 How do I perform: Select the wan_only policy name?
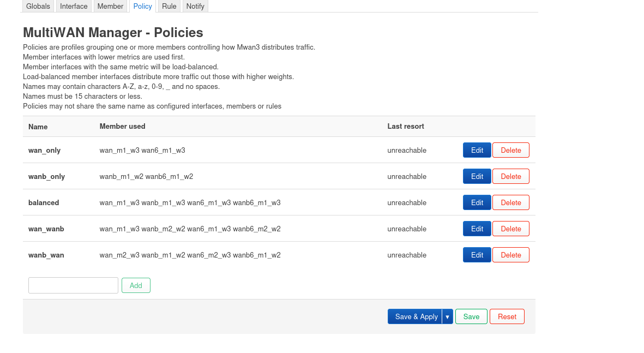[44, 151]
